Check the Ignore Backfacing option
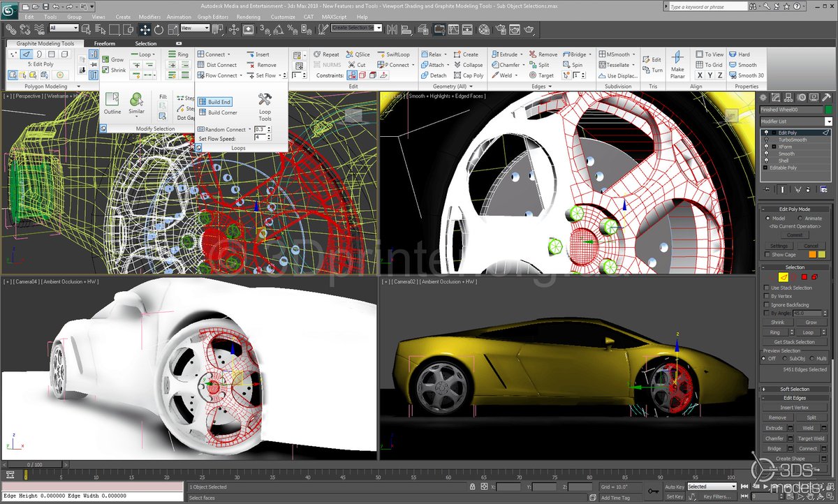This screenshot has width=838, height=504. pyautogui.click(x=767, y=305)
